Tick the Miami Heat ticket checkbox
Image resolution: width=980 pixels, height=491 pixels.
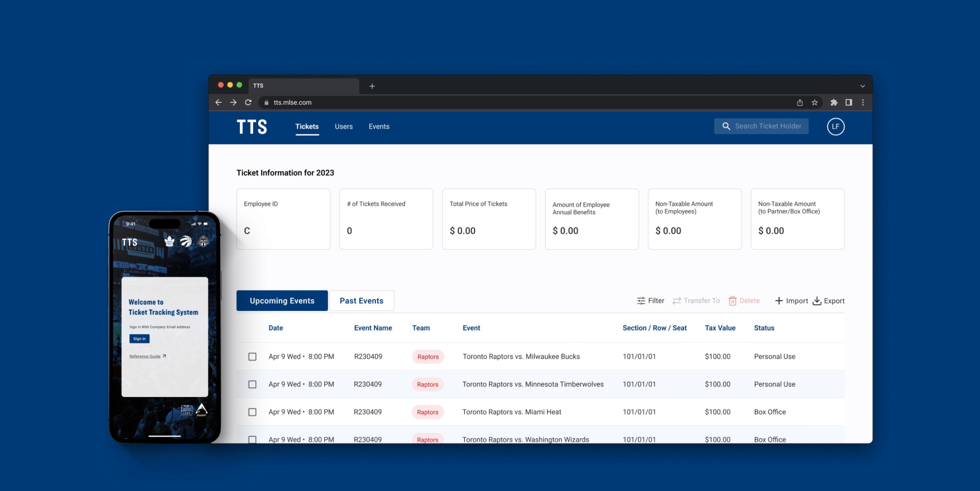click(x=252, y=412)
